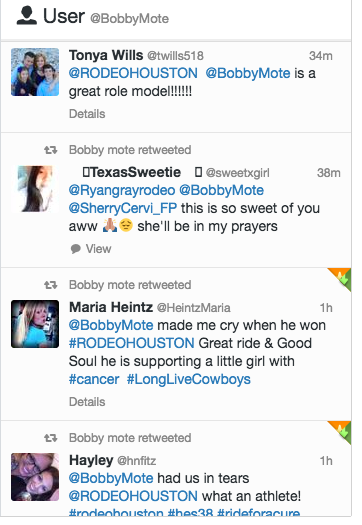
Task: Click the speech bubble icon beside View
Action: tap(76, 249)
